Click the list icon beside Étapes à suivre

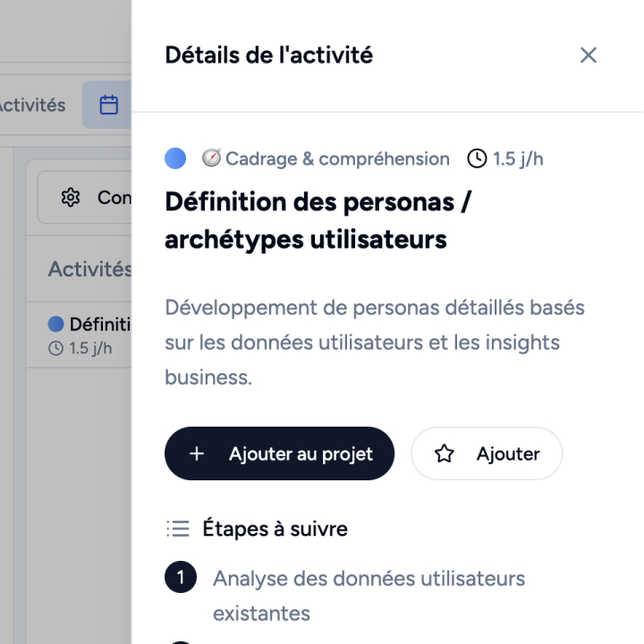[x=178, y=529]
